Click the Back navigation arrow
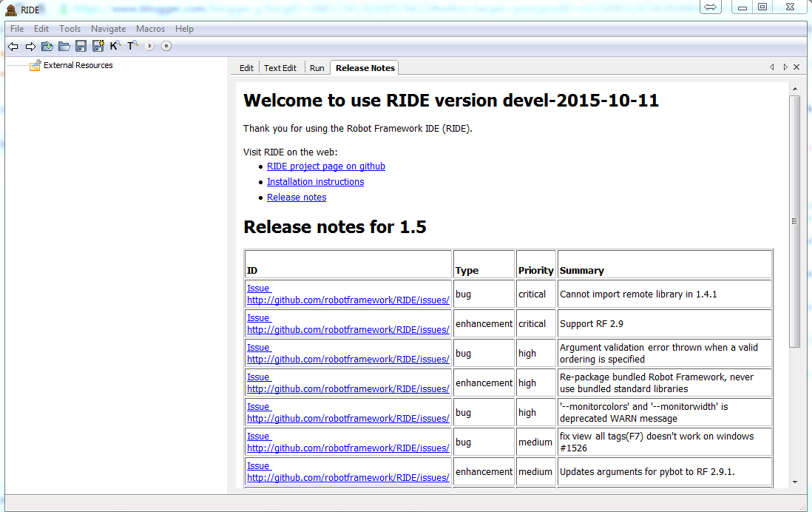812x512 pixels. tap(13, 46)
